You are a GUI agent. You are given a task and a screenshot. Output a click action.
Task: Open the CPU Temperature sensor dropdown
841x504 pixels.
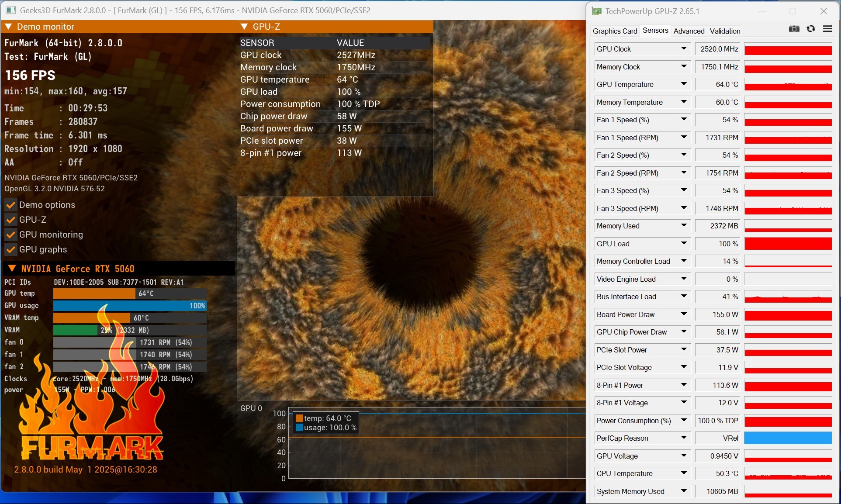tap(684, 473)
